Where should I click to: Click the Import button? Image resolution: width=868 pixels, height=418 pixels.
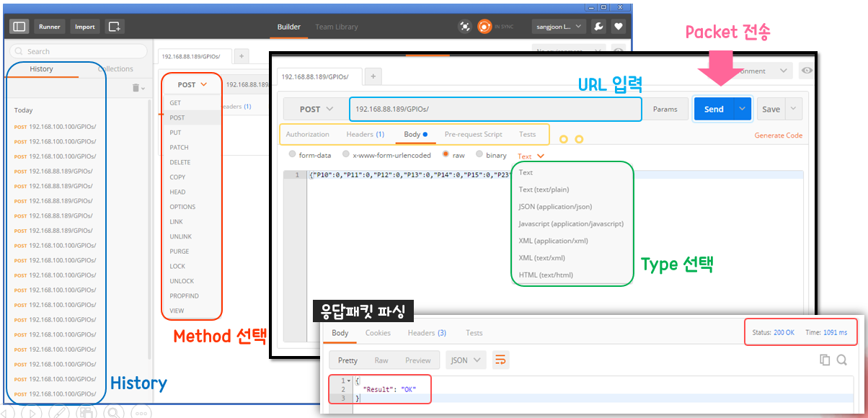pos(85,27)
